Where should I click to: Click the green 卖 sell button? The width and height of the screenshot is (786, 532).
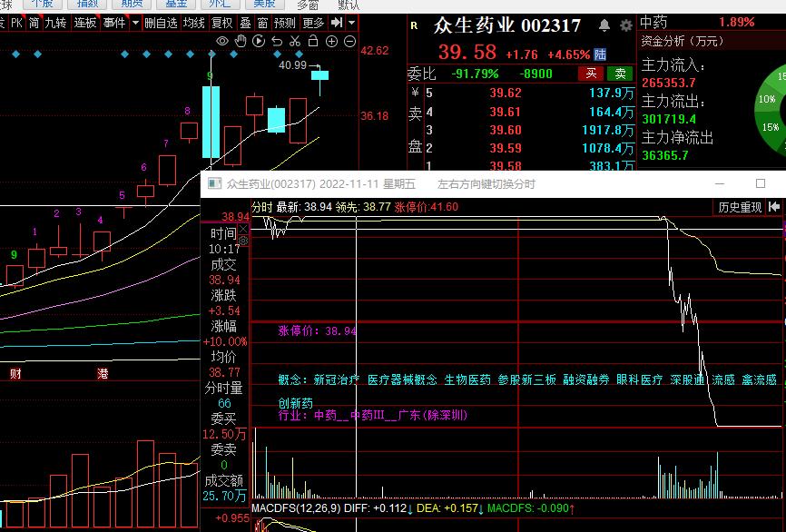[x=620, y=74]
